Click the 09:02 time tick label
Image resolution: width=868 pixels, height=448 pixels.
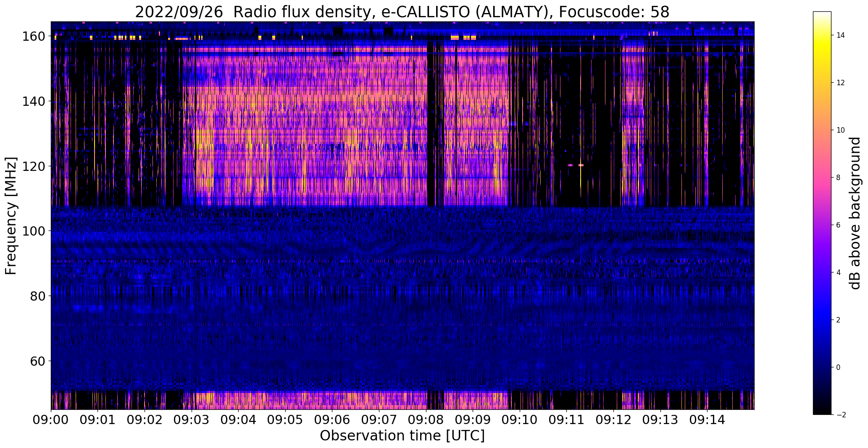point(145,419)
